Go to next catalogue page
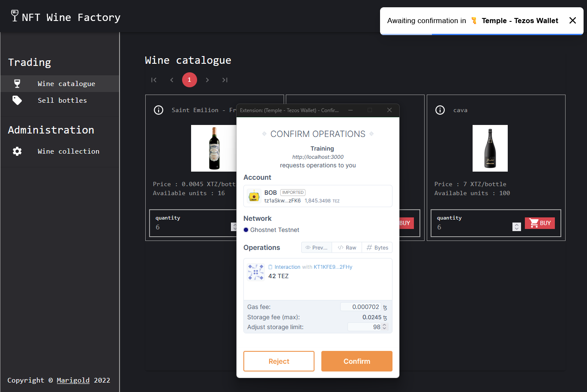Viewport: 587px width, 392px height. click(207, 80)
